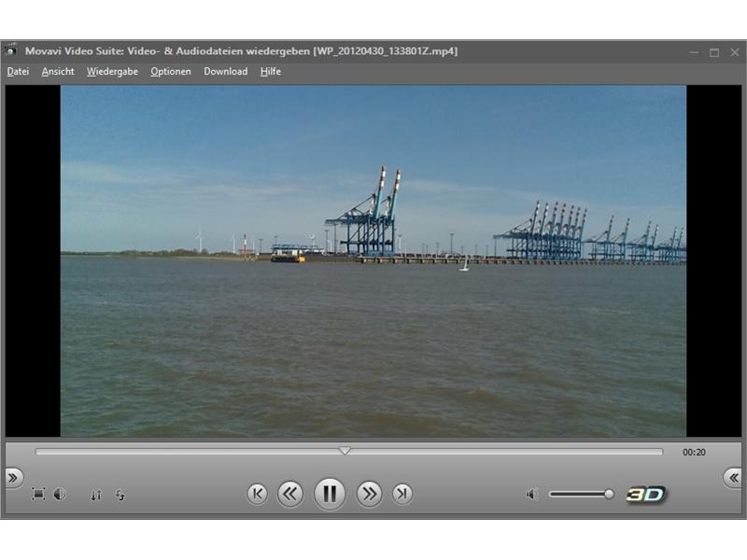The height and width of the screenshot is (560, 747).
Task: Close the Movavi player window
Action: click(735, 52)
